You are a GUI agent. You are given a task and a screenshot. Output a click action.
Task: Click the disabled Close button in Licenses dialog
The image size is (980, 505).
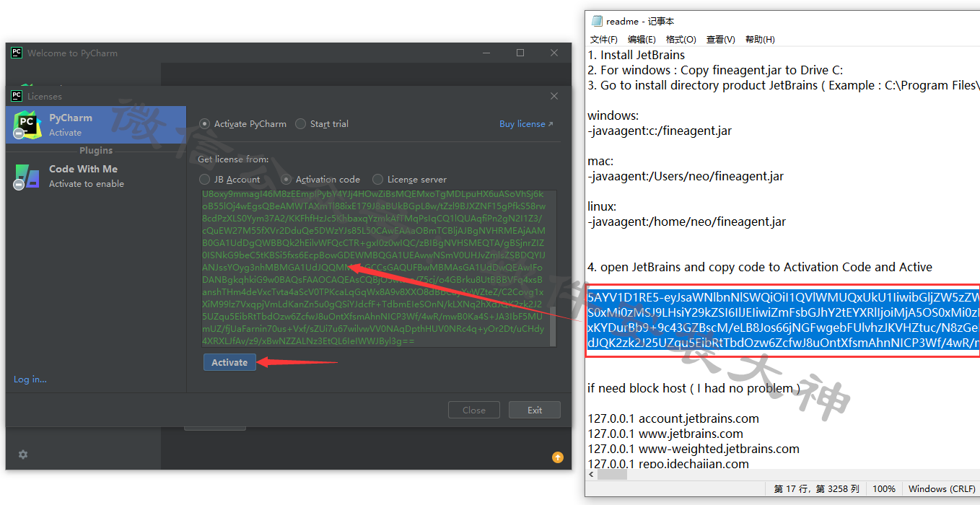point(474,410)
